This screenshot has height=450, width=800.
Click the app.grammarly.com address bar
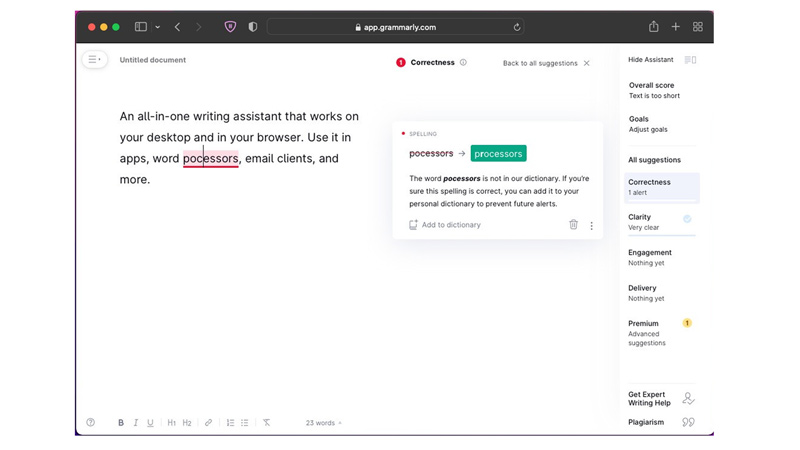pyautogui.click(x=395, y=27)
